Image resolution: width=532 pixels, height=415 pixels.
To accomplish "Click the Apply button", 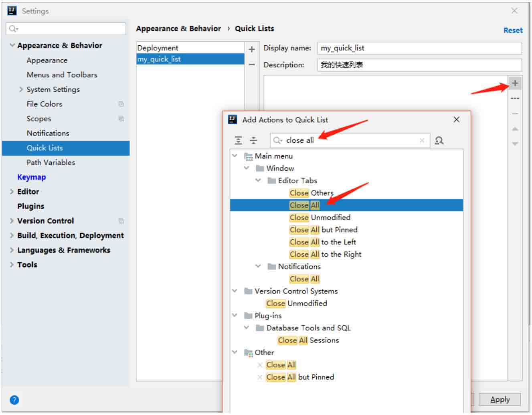I will [500, 399].
